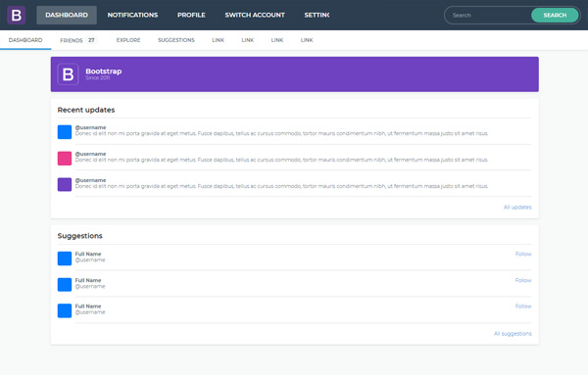Open the All updates link
588x375 pixels.
click(x=517, y=208)
